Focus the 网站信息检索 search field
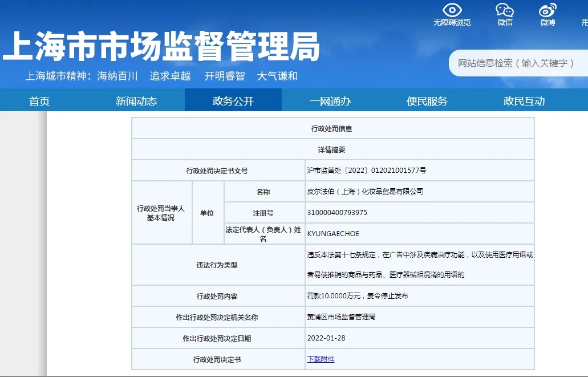 [x=518, y=63]
